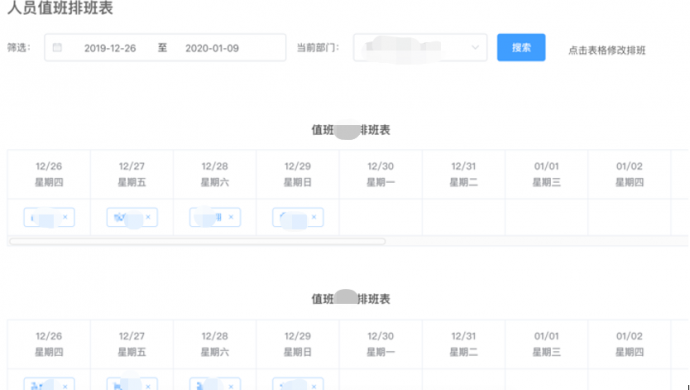This screenshot has width=690, height=390.
Task: Click 12/31 星期二 header in second table
Action: 463,344
